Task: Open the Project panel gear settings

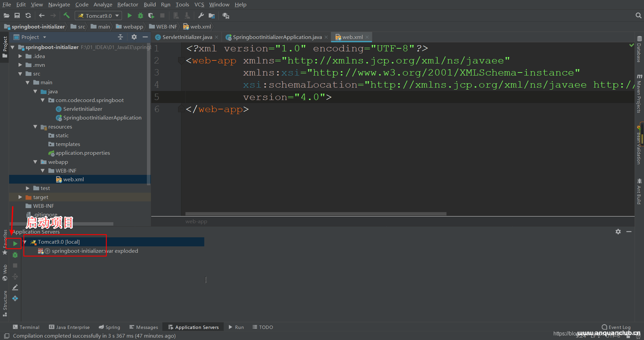Action: point(134,37)
